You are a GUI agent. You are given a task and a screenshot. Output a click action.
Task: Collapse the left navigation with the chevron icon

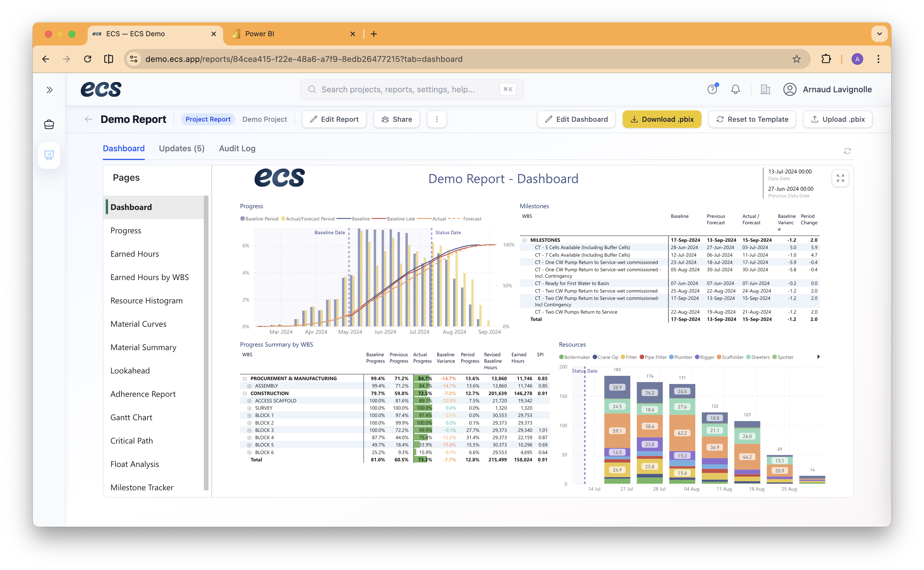click(x=49, y=89)
